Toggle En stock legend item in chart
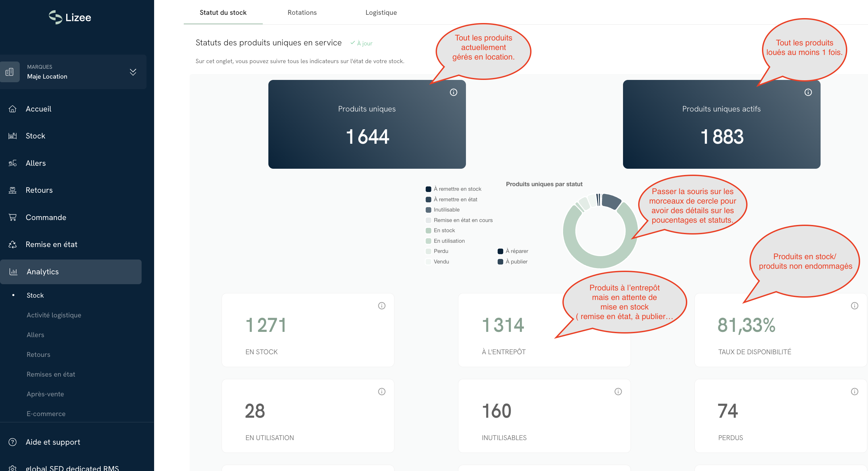Screen dimensions: 868x471 pos(444,230)
